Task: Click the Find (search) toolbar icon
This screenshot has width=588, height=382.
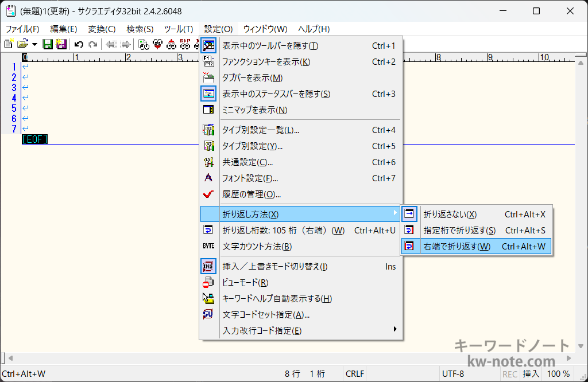Action: pos(144,44)
